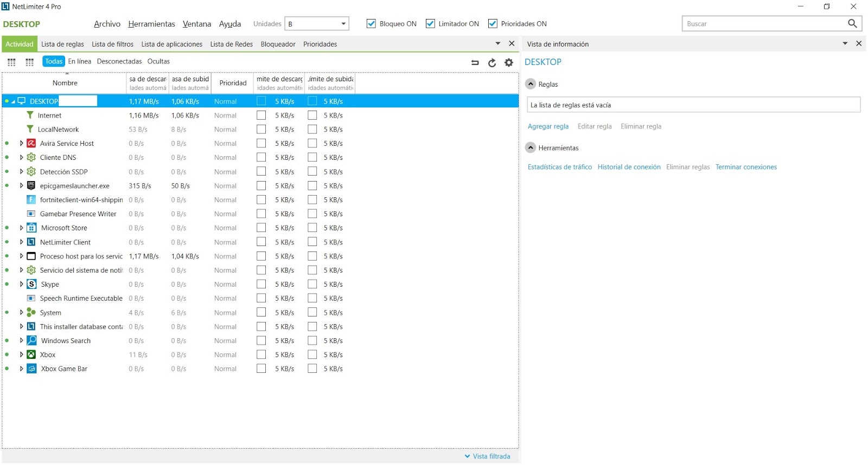
Task: Select the Cliente DNS row name
Action: tap(58, 157)
